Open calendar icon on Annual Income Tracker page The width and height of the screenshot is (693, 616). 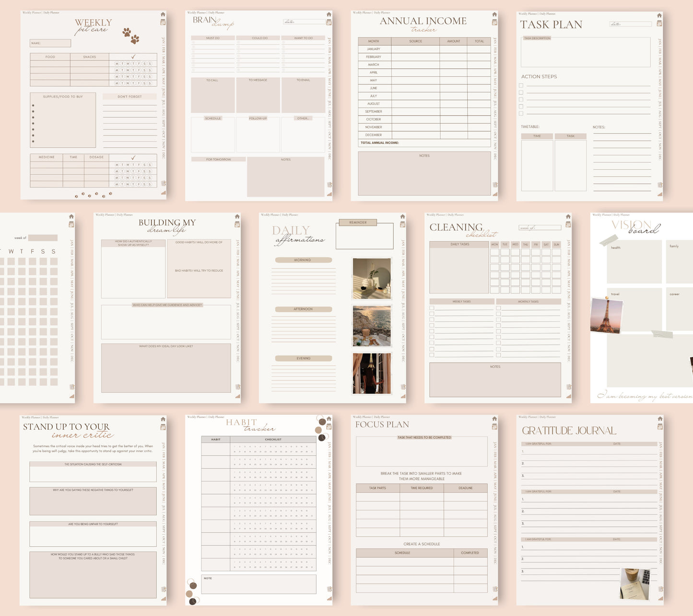pos(494,22)
